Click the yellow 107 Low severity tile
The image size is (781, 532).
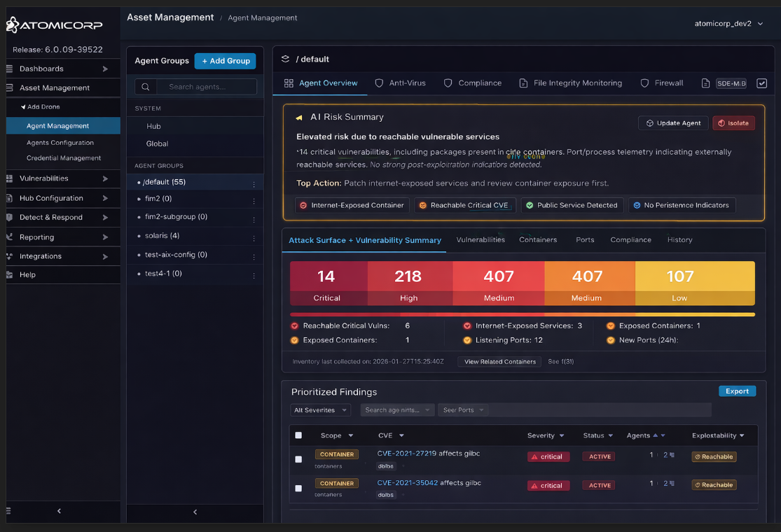[x=695, y=283]
